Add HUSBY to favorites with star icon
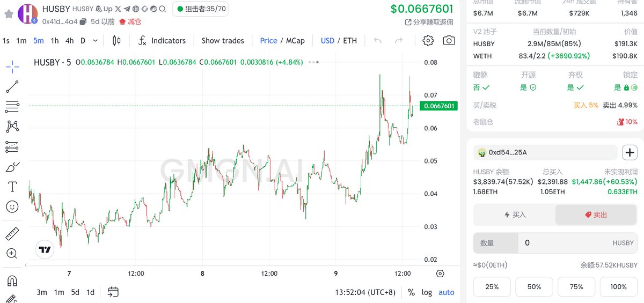 click(9, 13)
